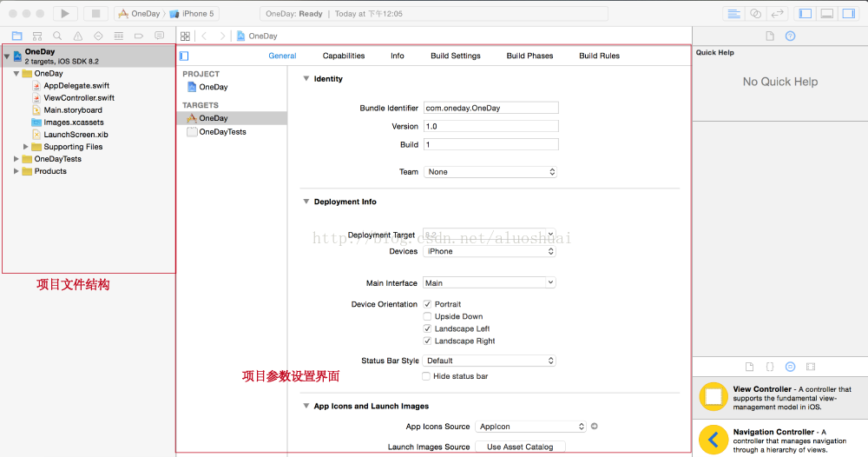Switch to the Info tab
Screen dimensions: 868x457
398,56
